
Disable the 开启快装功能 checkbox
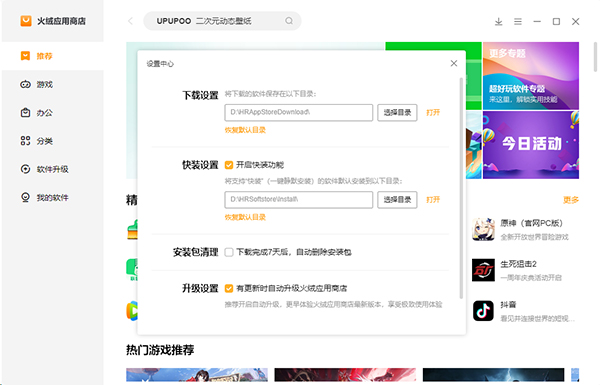[229, 165]
